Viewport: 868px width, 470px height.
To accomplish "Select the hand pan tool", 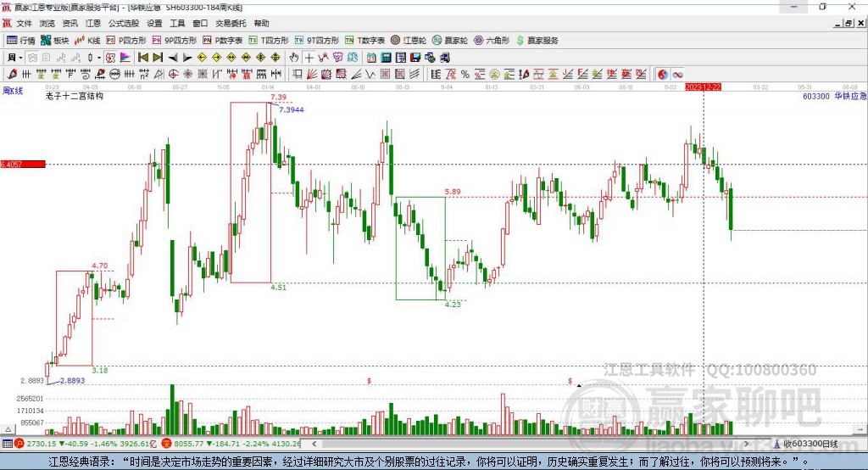I will tap(294, 58).
